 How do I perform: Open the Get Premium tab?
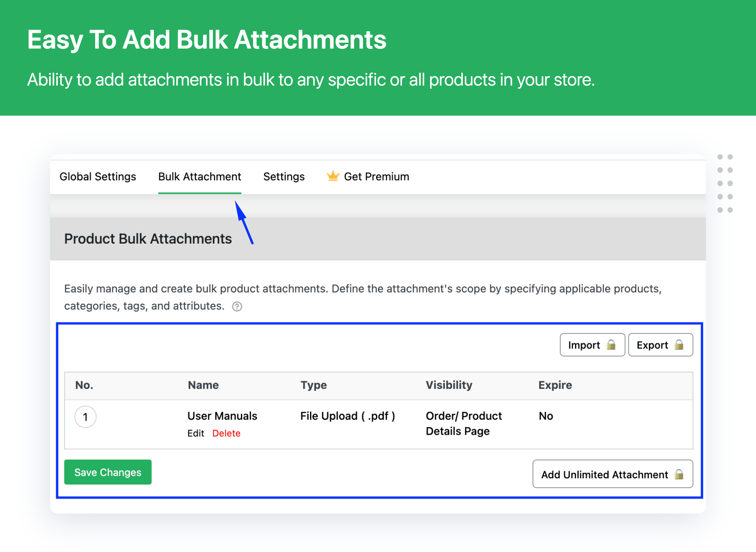tap(368, 177)
